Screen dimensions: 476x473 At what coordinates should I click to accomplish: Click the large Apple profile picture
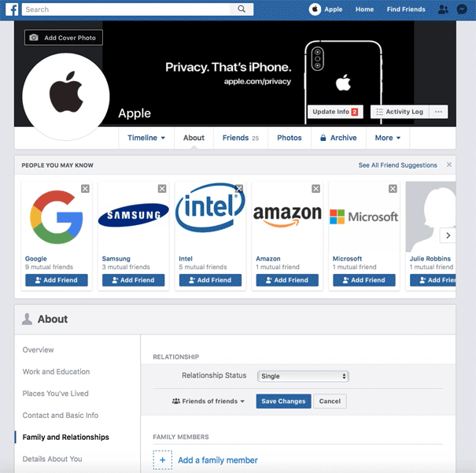(66, 97)
